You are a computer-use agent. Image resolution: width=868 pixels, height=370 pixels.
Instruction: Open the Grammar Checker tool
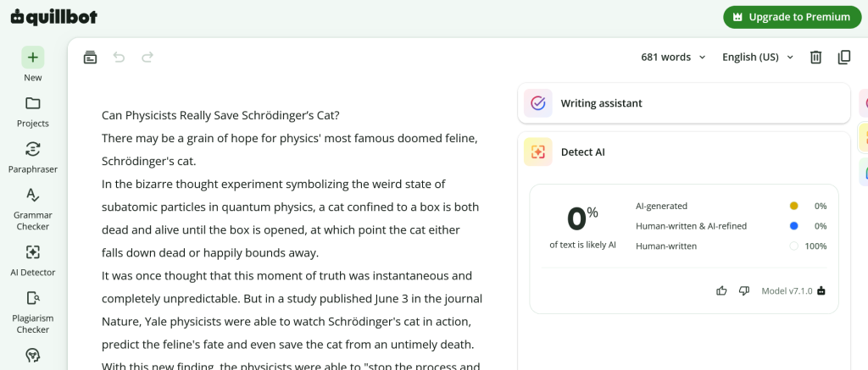pos(33,196)
